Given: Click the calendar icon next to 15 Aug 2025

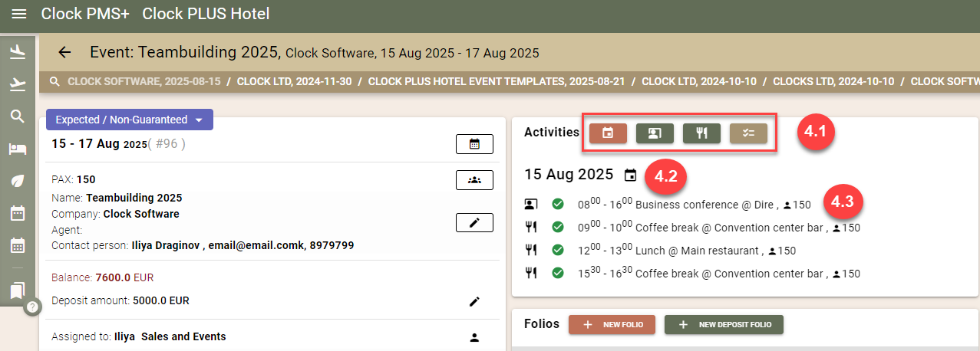Looking at the screenshot, I should point(631,175).
